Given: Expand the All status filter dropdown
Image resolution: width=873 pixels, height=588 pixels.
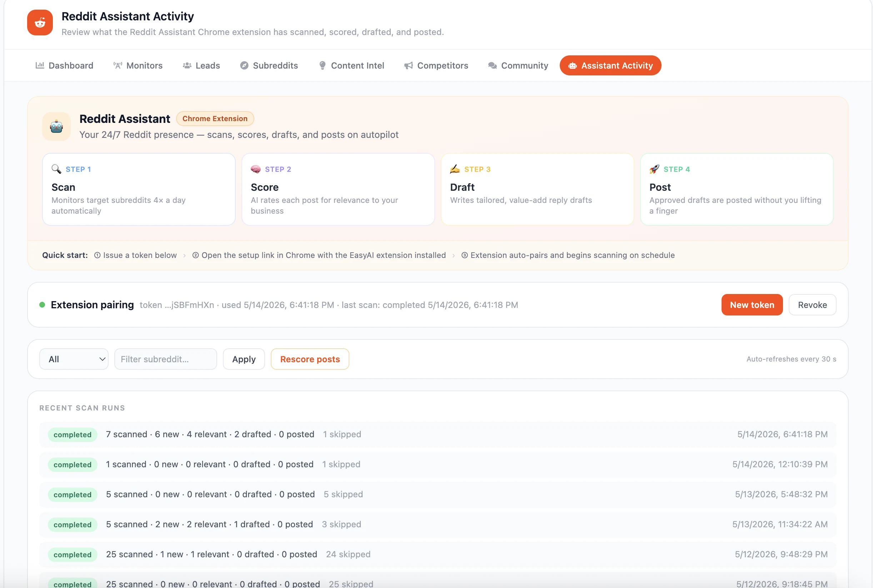Looking at the screenshot, I should (x=74, y=359).
